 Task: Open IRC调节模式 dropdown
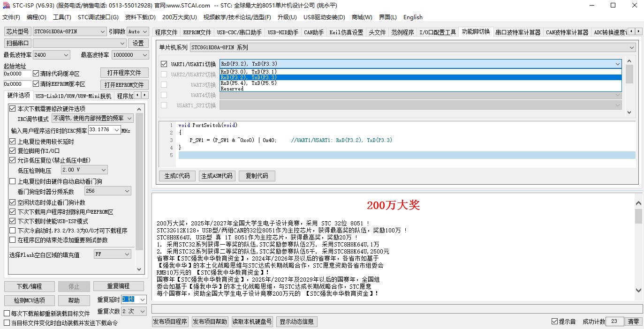click(92, 119)
